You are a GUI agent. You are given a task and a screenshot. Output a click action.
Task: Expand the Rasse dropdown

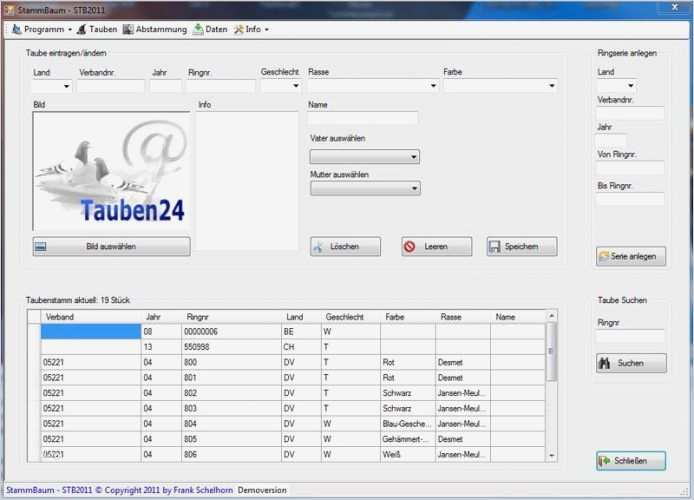(433, 85)
